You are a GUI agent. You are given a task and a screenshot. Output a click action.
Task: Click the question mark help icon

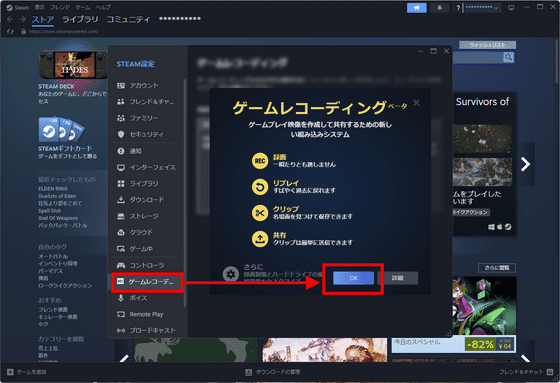(458, 8)
